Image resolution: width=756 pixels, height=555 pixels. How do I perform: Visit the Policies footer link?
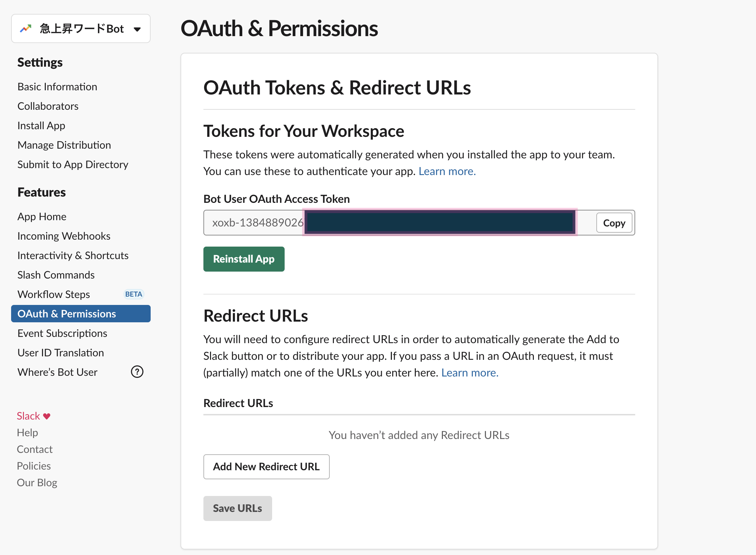34,466
